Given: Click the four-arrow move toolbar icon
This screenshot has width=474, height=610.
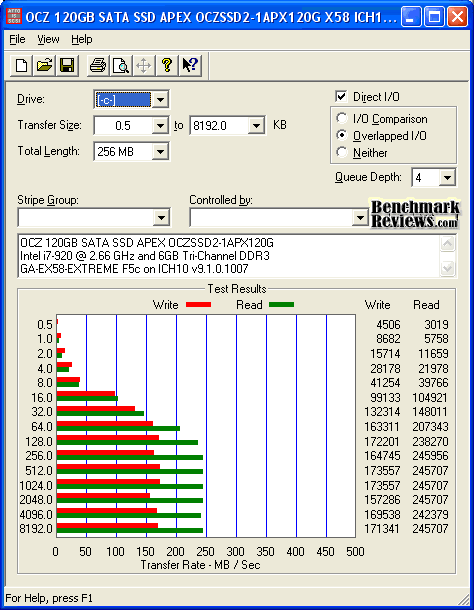Looking at the screenshot, I should pyautogui.click(x=144, y=65).
